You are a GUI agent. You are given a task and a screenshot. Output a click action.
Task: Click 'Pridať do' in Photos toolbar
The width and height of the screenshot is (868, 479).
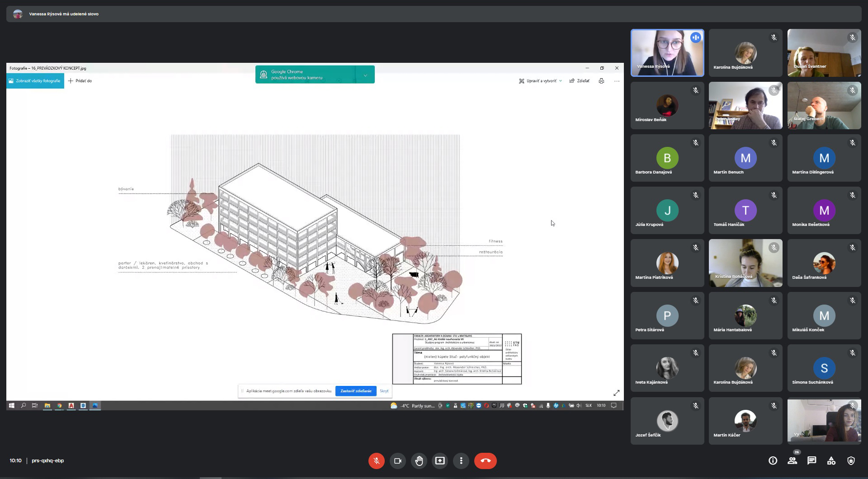coord(80,81)
